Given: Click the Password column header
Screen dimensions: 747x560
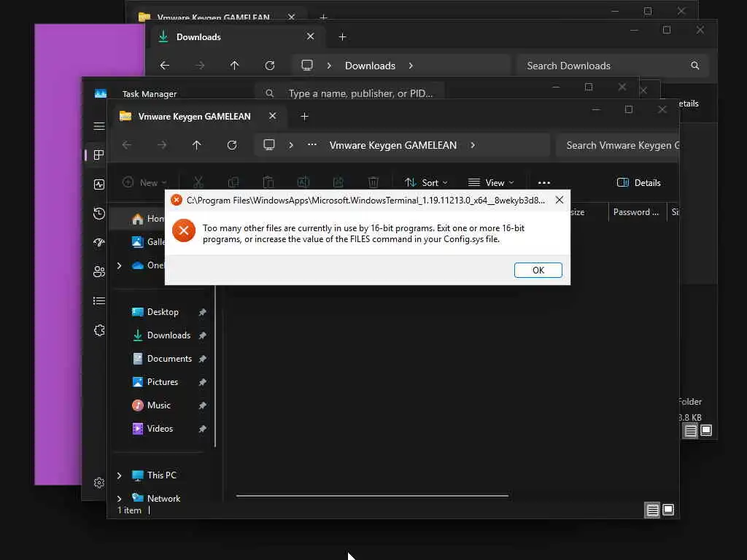Looking at the screenshot, I should click(636, 212).
